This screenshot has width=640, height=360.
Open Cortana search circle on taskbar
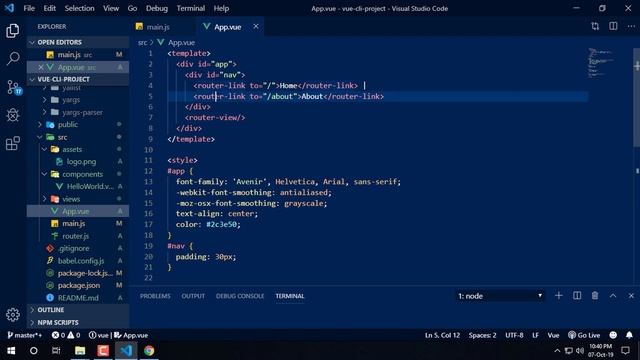[x=34, y=351]
